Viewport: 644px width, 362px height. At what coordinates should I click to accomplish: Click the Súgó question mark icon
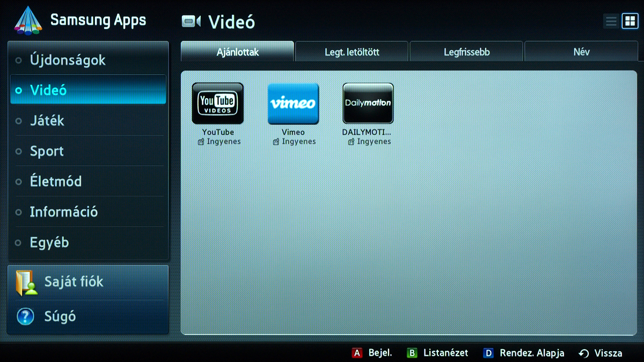[25, 316]
